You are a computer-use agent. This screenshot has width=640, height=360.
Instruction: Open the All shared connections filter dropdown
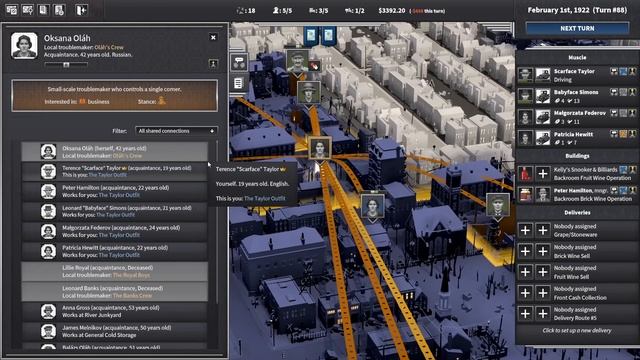pyautogui.click(x=176, y=131)
